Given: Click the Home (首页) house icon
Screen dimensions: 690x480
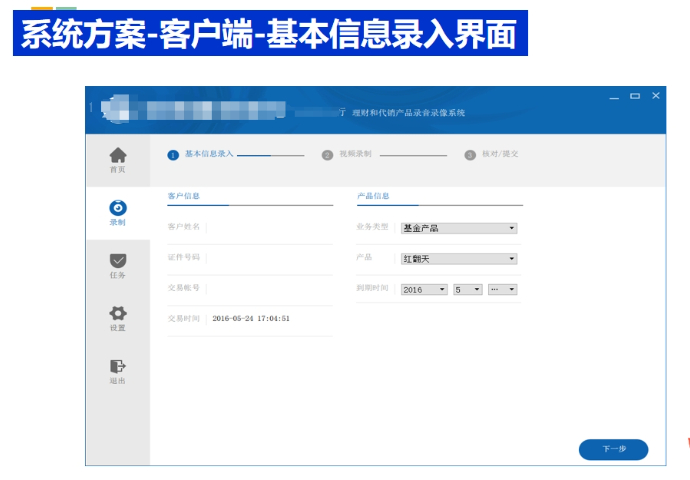Looking at the screenshot, I should [x=118, y=155].
